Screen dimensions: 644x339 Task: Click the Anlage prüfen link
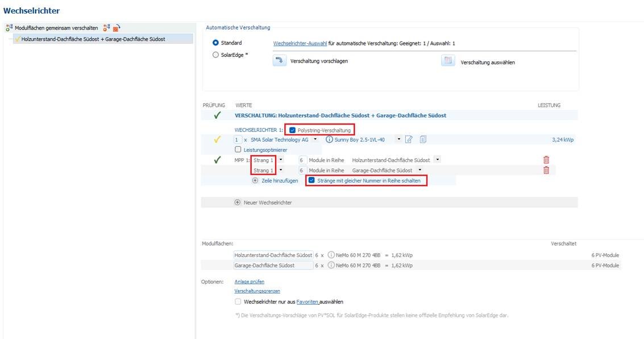[x=249, y=282]
